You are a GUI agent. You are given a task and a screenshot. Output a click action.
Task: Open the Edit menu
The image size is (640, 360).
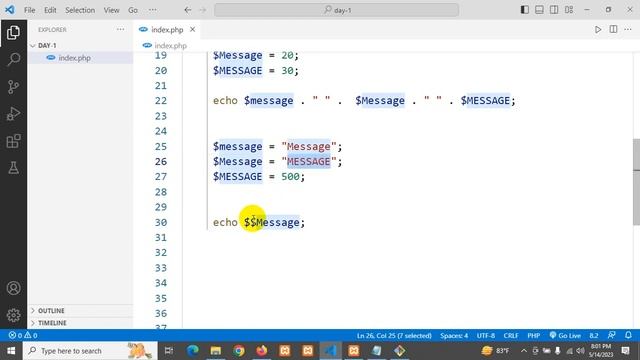[50, 10]
